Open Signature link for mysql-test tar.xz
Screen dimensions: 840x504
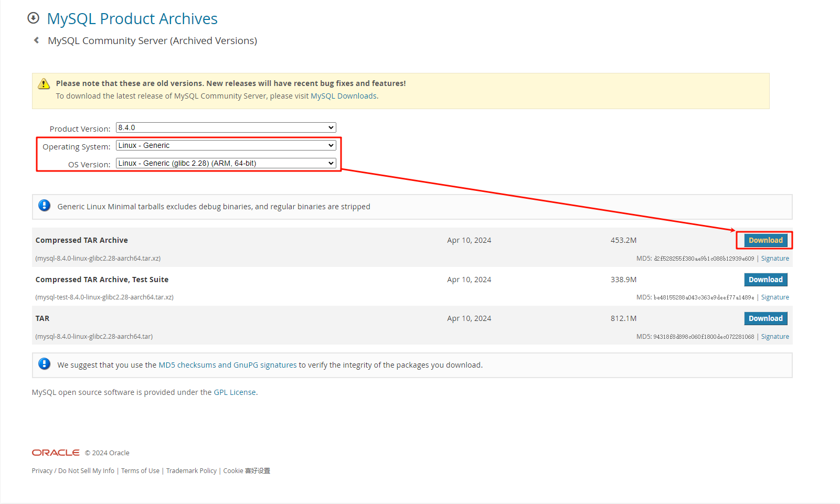(x=775, y=297)
